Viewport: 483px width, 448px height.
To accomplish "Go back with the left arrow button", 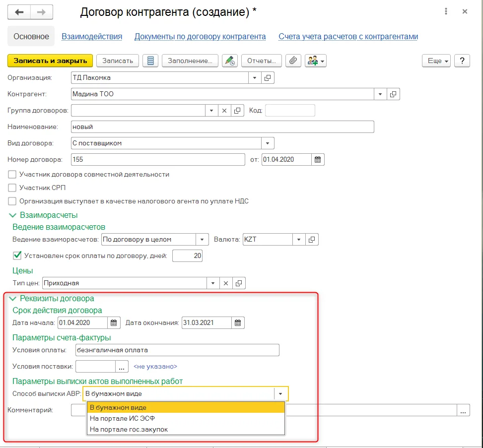I will click(x=19, y=12).
